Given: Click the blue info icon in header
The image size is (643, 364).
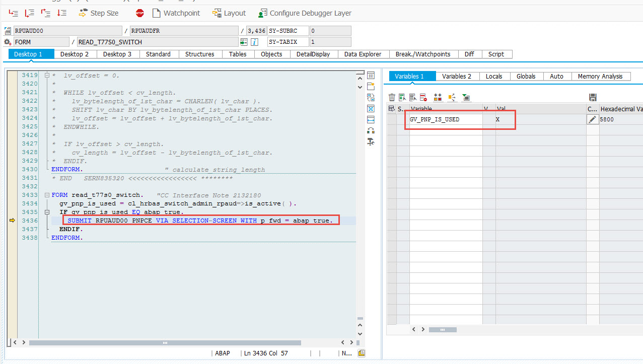Looking at the screenshot, I should (255, 42).
